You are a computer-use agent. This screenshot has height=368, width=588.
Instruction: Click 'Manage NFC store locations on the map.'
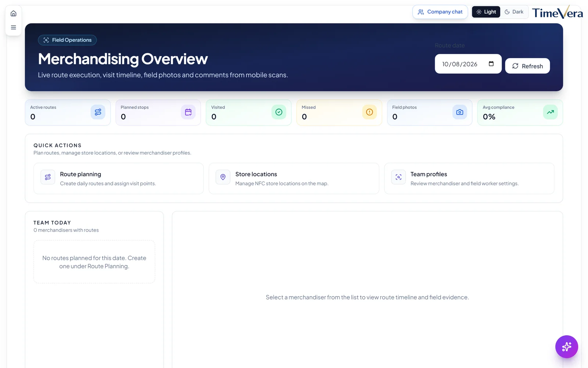pyautogui.click(x=282, y=184)
